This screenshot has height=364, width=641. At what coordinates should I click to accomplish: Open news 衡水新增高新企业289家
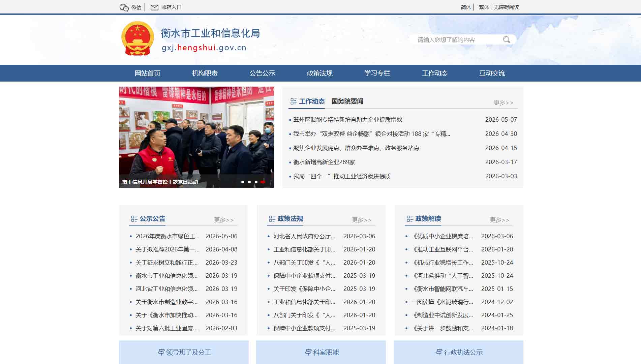(x=324, y=162)
